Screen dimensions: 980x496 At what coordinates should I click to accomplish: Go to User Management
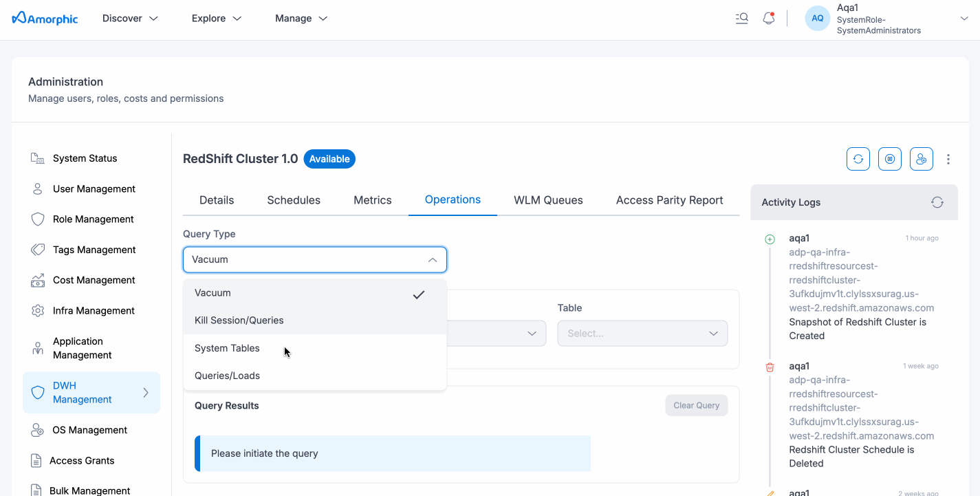[94, 188]
